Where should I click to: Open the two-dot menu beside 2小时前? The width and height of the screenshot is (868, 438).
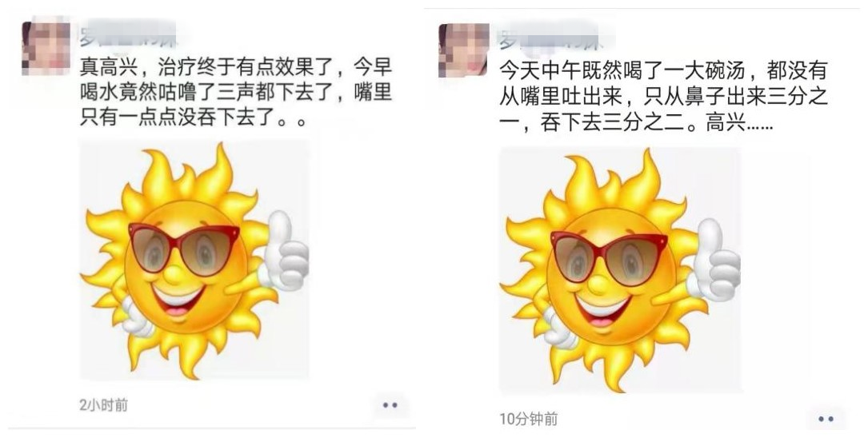[x=390, y=405]
